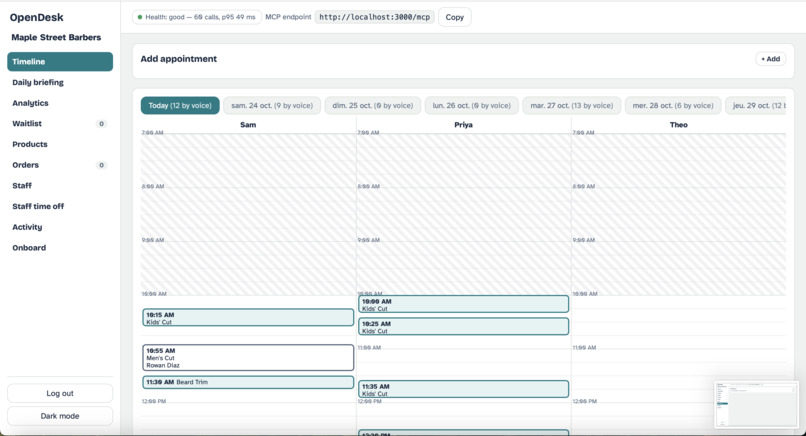Open the picture-in-picture thumbnail preview

pyautogui.click(x=756, y=405)
